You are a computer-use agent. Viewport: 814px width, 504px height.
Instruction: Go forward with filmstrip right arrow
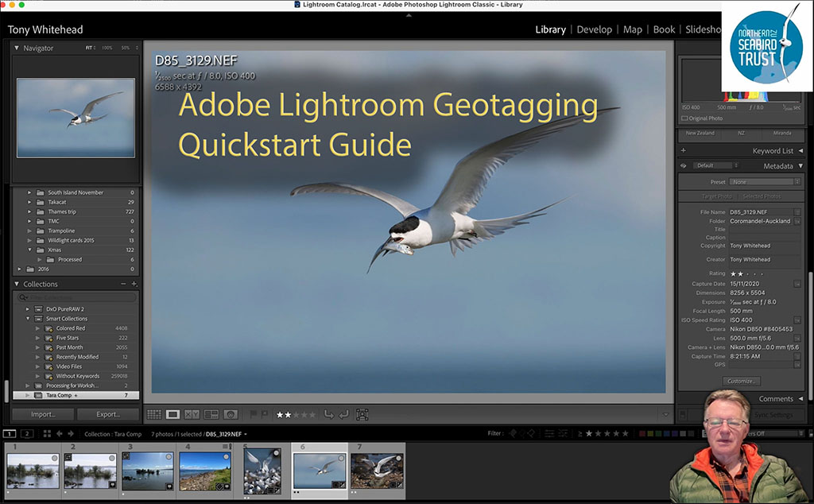pyautogui.click(x=71, y=433)
